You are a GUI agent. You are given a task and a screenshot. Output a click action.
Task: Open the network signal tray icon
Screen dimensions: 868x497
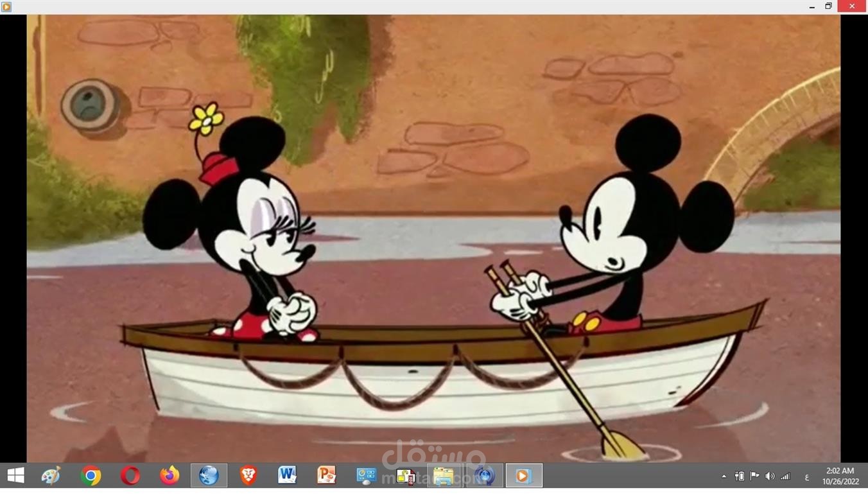[x=785, y=476]
